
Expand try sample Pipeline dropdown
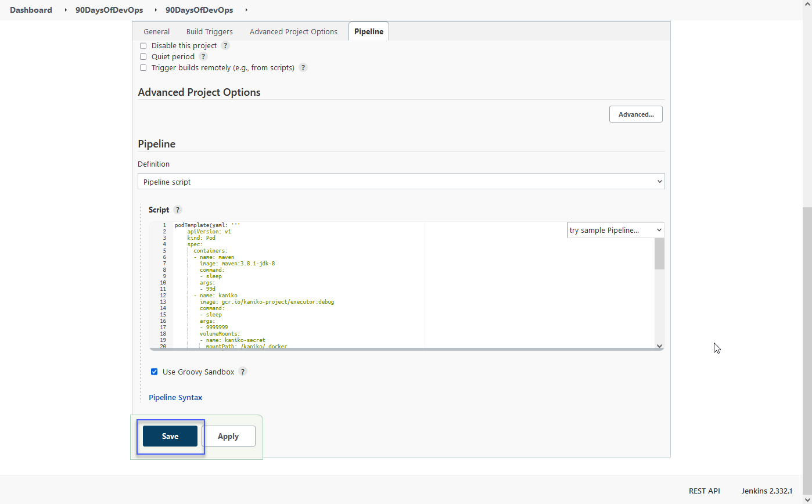615,231
